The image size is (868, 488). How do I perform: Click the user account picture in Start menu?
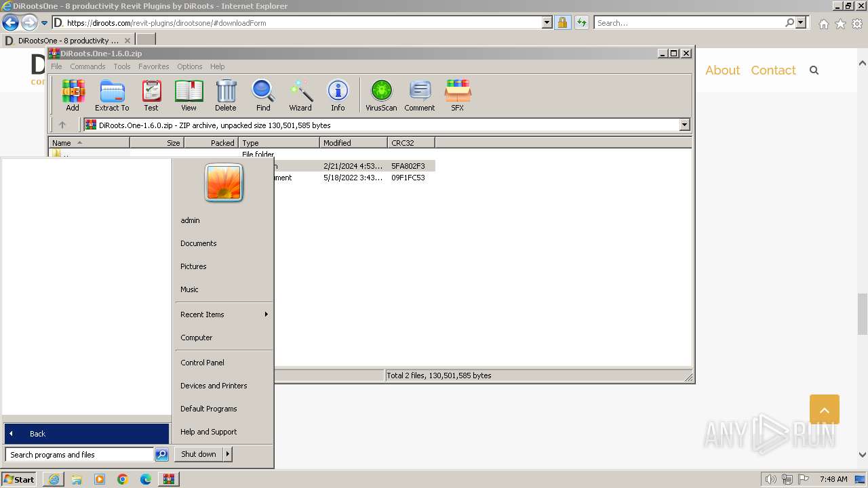224,183
